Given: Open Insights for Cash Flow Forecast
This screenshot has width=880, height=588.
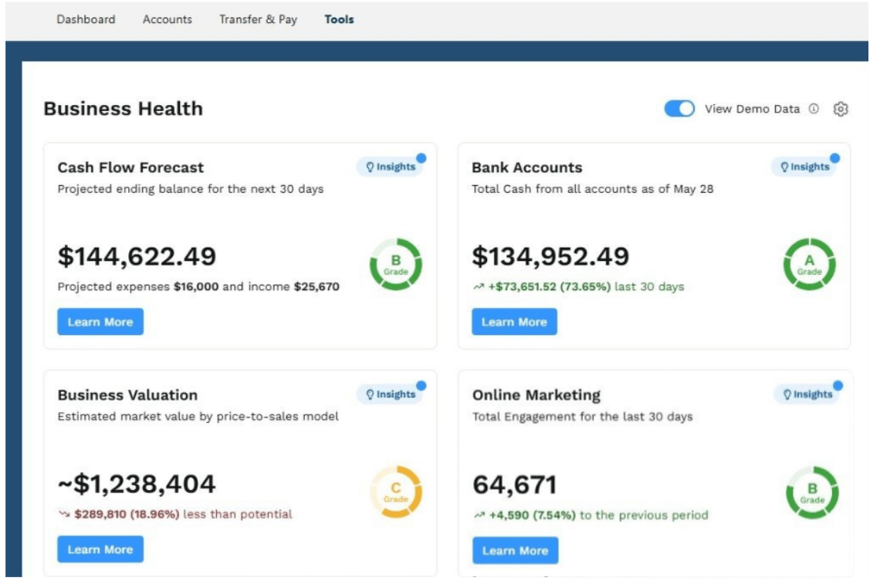Looking at the screenshot, I should click(391, 167).
